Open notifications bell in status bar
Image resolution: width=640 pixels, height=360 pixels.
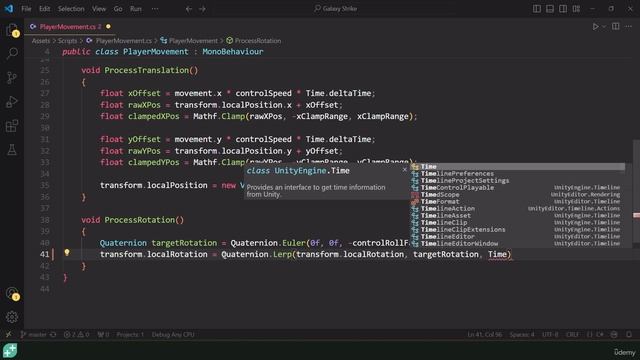coord(629,334)
